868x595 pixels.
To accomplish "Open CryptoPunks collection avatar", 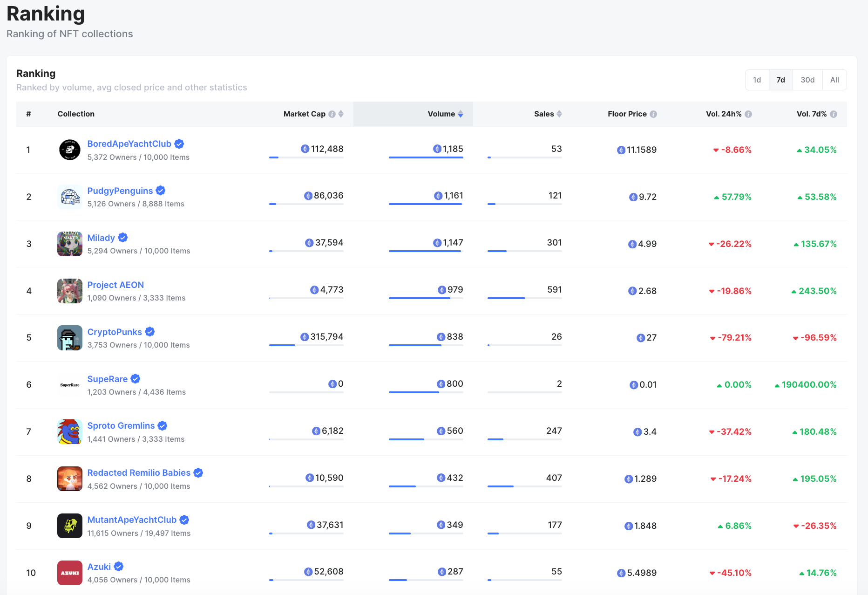I will coord(70,338).
